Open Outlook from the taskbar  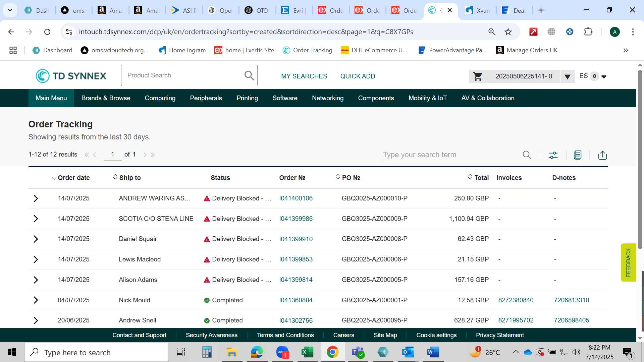(x=408, y=352)
